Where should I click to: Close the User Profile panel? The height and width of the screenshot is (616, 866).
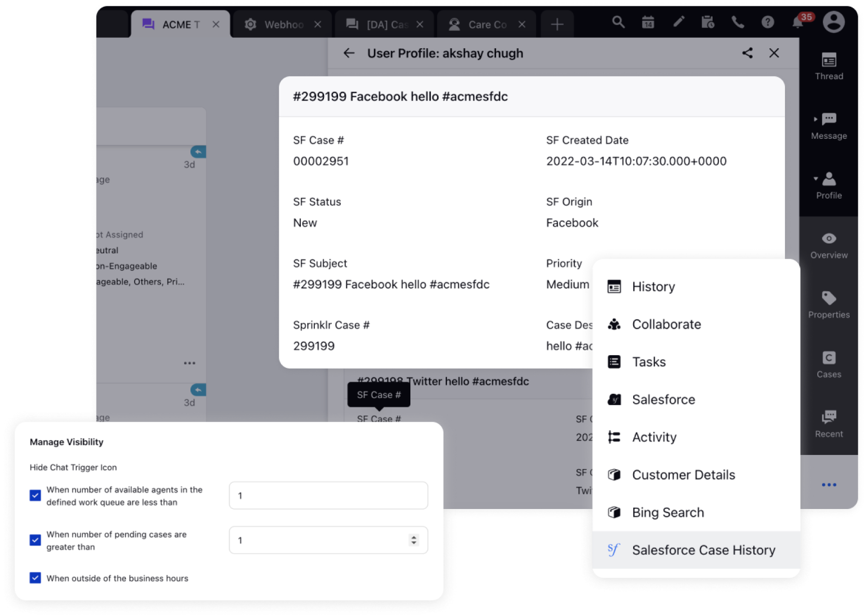[x=774, y=53]
